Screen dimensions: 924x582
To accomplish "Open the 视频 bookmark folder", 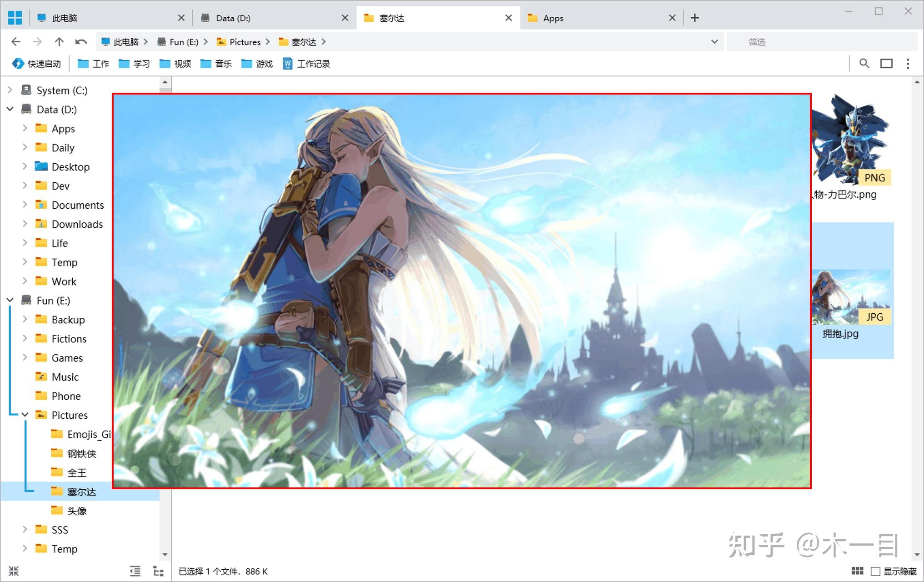I will [175, 64].
